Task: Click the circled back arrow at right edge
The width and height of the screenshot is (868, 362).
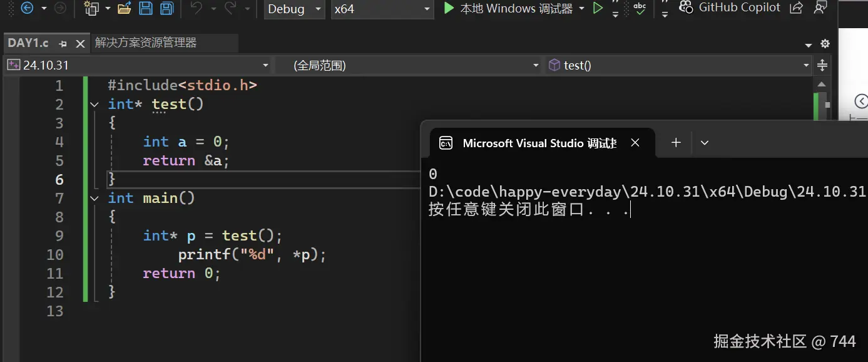Action: [x=861, y=101]
